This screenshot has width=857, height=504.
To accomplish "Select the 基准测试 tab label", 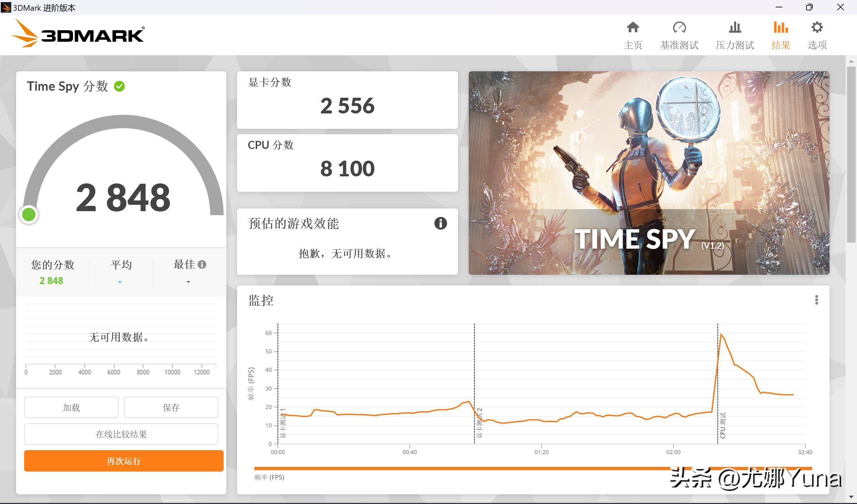I will pos(679,45).
